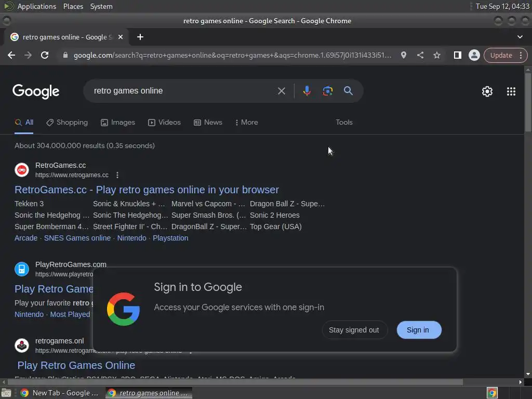The width and height of the screenshot is (532, 399).
Task: Open the Top Gear (USA) sitelink
Action: point(276,227)
